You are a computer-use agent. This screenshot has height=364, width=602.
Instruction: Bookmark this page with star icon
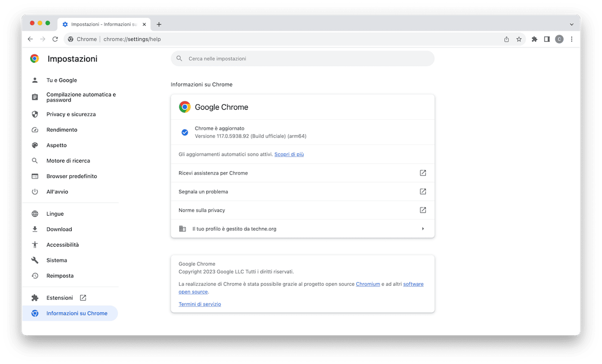(519, 39)
